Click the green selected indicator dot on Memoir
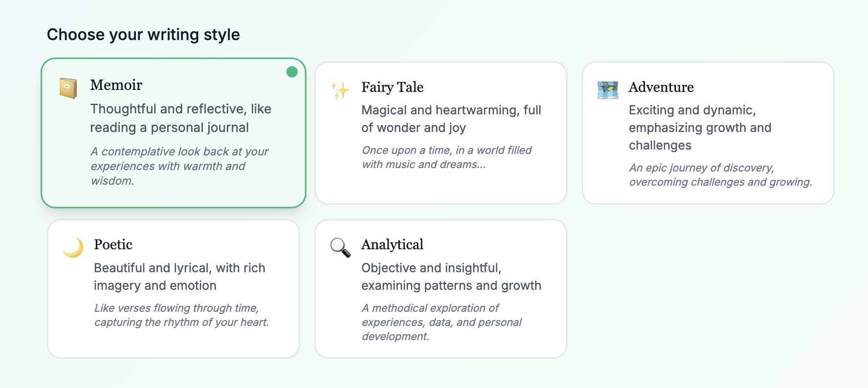The height and width of the screenshot is (388, 868). 292,72
